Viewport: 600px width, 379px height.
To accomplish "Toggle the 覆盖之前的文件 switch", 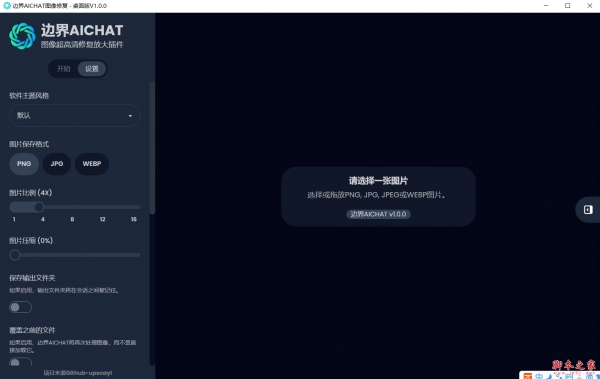I will coord(20,363).
